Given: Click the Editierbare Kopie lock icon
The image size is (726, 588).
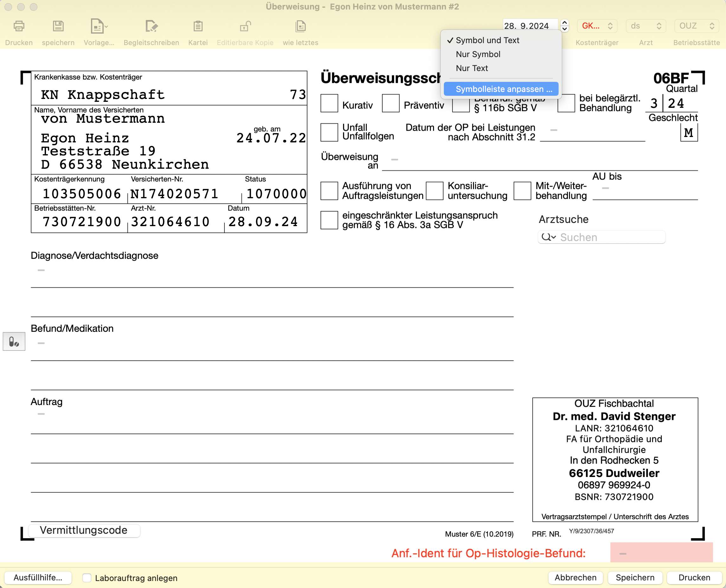Looking at the screenshot, I should [245, 26].
